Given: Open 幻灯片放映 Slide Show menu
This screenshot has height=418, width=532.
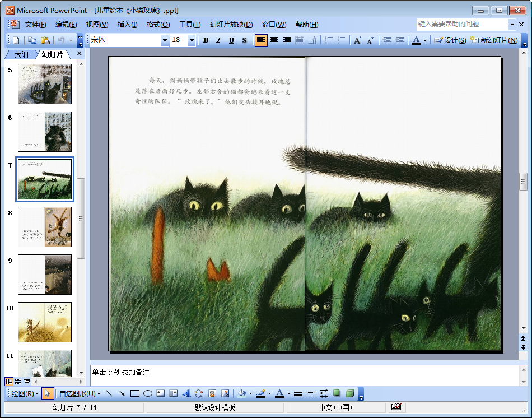Looking at the screenshot, I should pos(231,25).
